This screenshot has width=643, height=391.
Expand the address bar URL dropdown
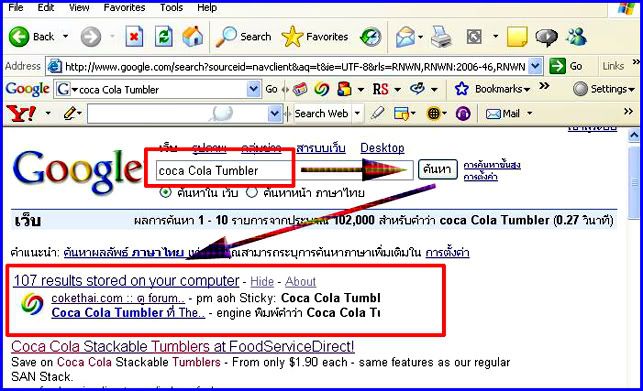click(535, 66)
